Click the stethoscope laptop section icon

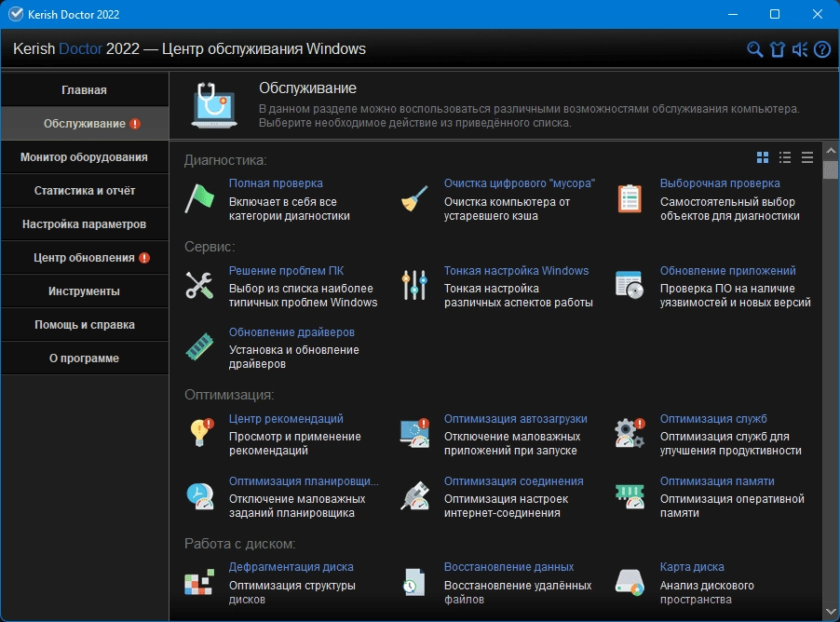(214, 105)
